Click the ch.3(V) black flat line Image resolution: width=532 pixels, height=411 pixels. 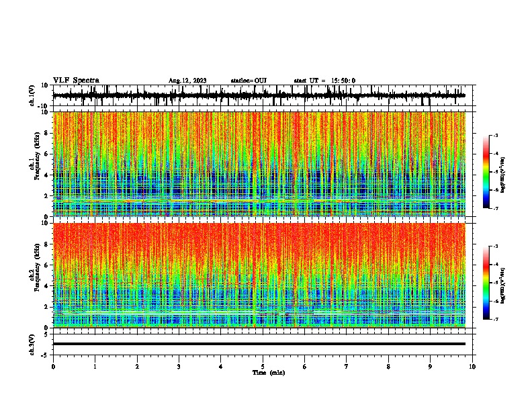259,344
